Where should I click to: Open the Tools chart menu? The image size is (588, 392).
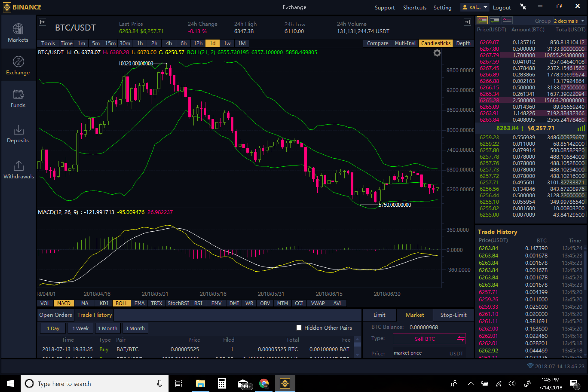48,43
